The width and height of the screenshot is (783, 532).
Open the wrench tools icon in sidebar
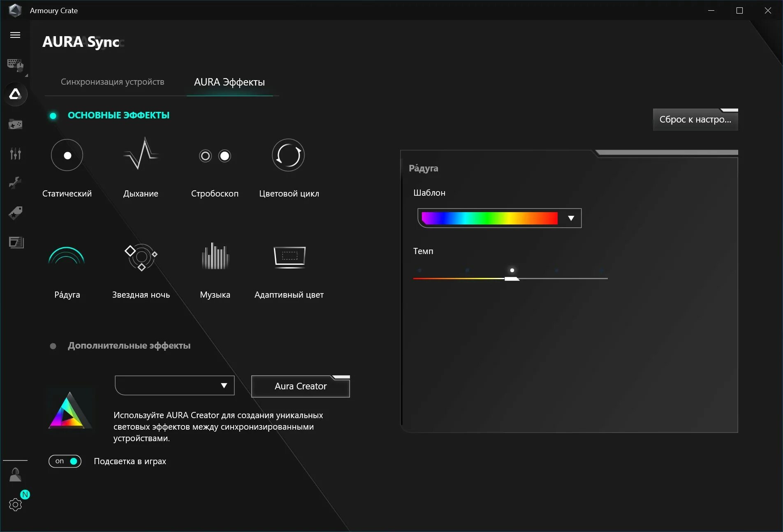(15, 183)
